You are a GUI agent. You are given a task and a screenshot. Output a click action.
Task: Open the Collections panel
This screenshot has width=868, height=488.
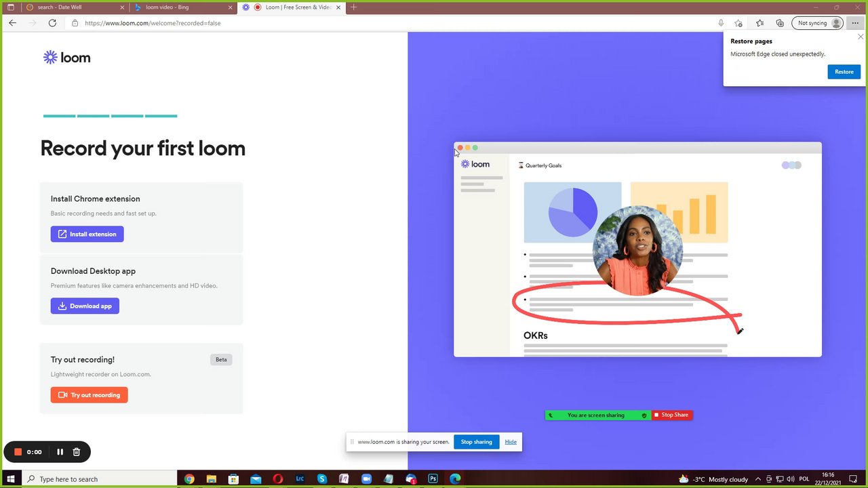click(780, 23)
